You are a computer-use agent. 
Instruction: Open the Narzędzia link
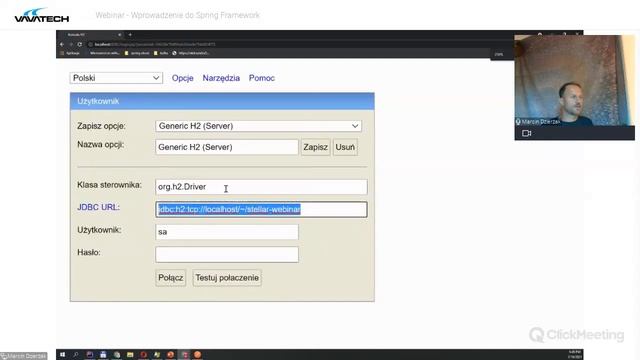(x=221, y=78)
